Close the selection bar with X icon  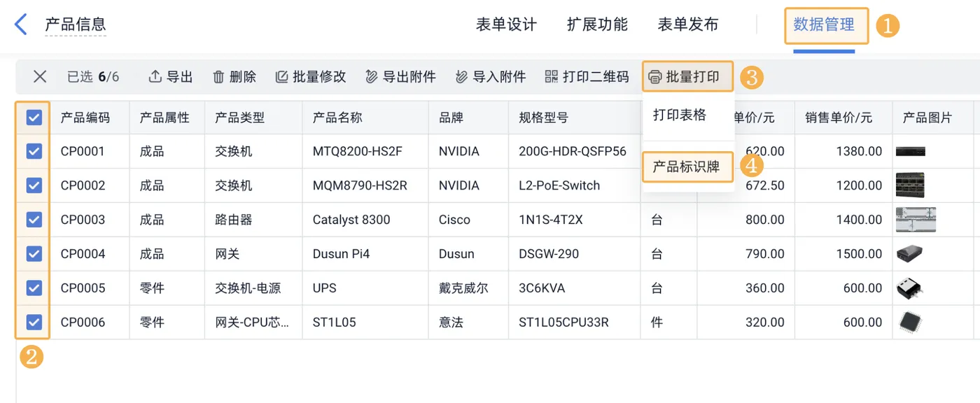(40, 77)
